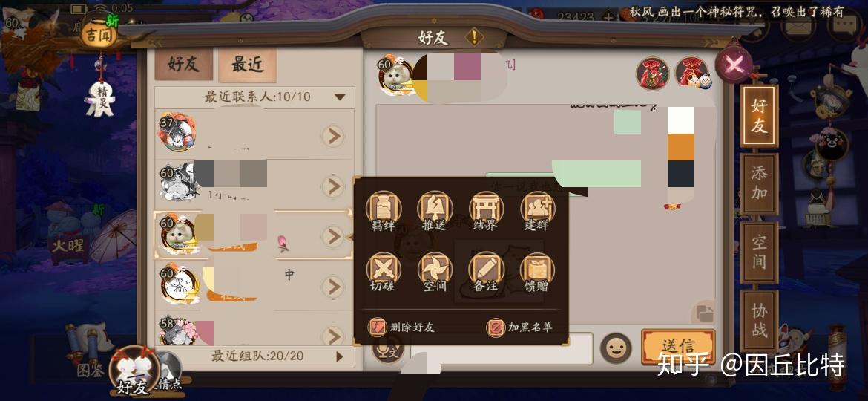The width and height of the screenshot is (868, 401).
Task: Toggle voice-to-text microphone button
Action: coord(387,350)
